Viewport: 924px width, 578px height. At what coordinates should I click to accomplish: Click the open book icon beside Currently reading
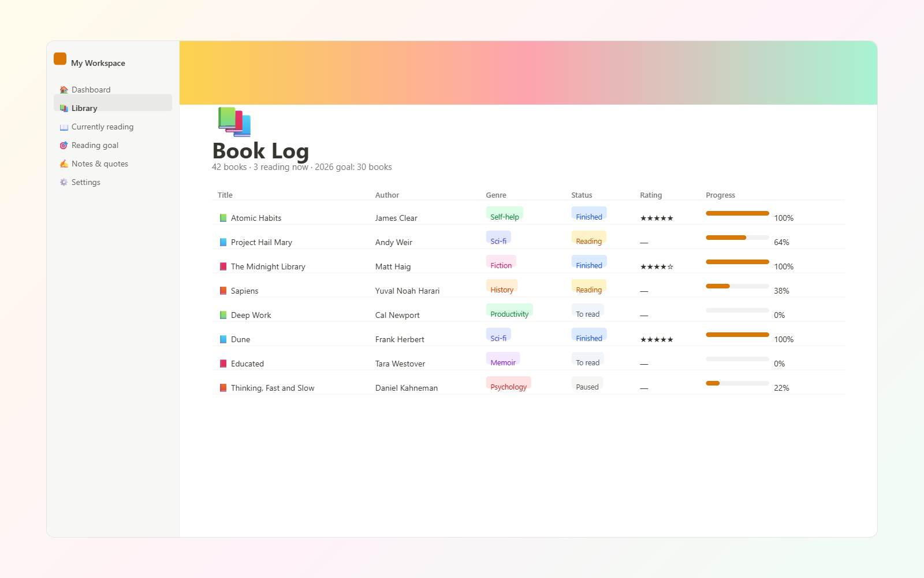tap(64, 127)
